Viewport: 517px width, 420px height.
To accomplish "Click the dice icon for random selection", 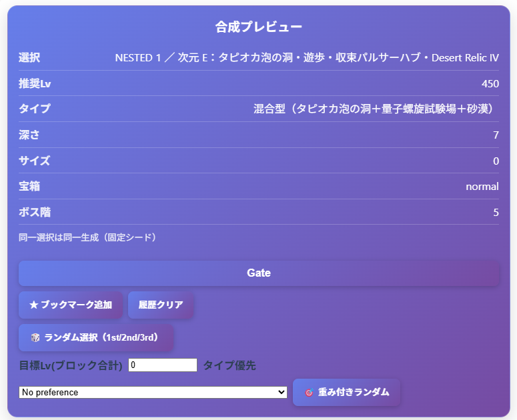I will pos(35,338).
